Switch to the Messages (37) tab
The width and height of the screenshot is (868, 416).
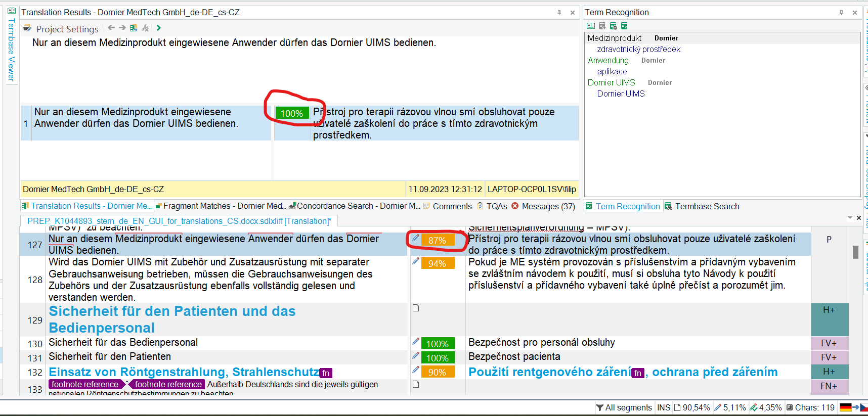point(543,206)
